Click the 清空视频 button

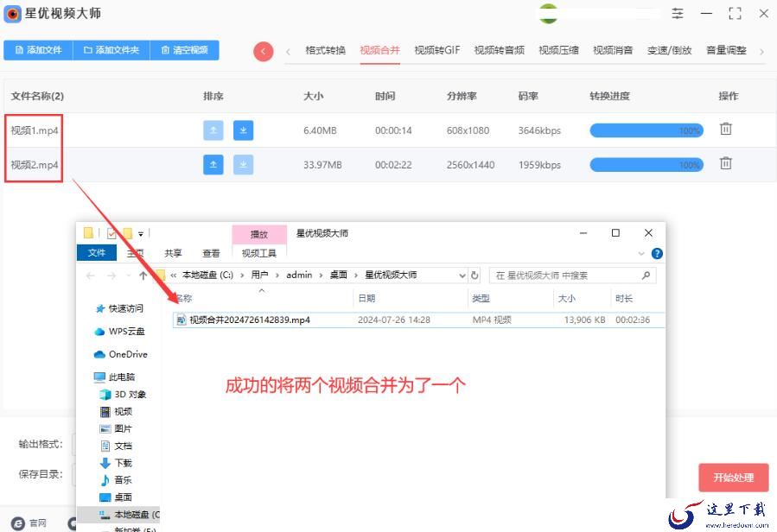pyautogui.click(x=184, y=50)
